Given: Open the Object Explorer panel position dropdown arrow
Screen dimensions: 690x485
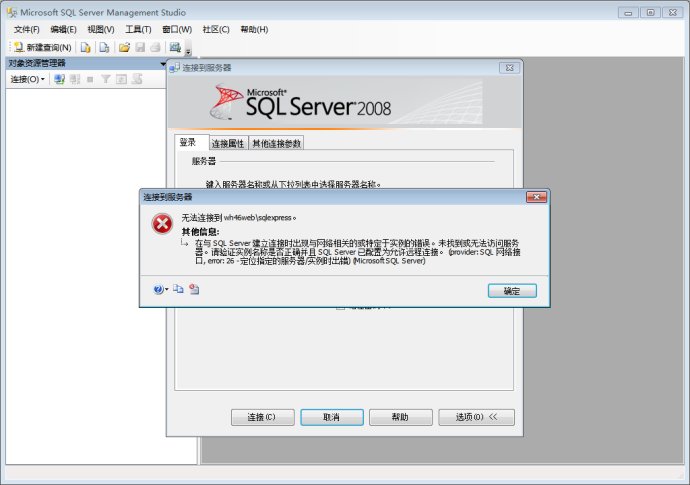Looking at the screenshot, I should [x=163, y=63].
